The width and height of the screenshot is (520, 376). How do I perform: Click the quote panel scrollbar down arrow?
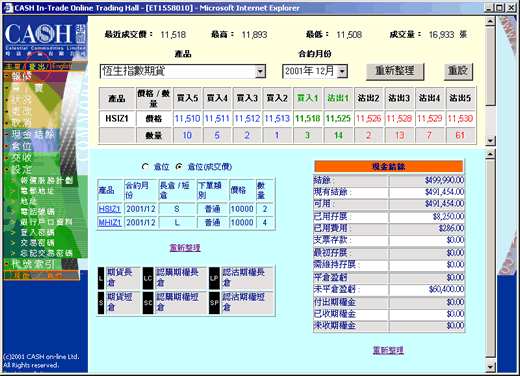(490, 141)
